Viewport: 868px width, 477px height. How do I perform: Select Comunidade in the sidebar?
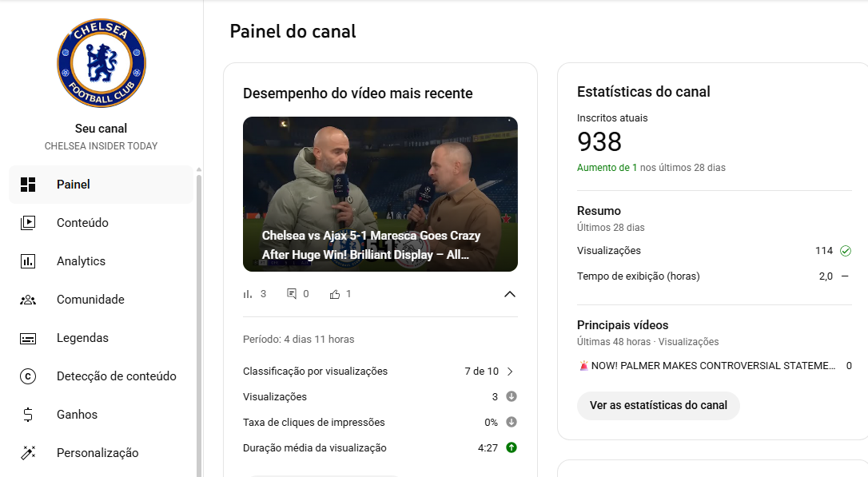[x=102, y=300]
